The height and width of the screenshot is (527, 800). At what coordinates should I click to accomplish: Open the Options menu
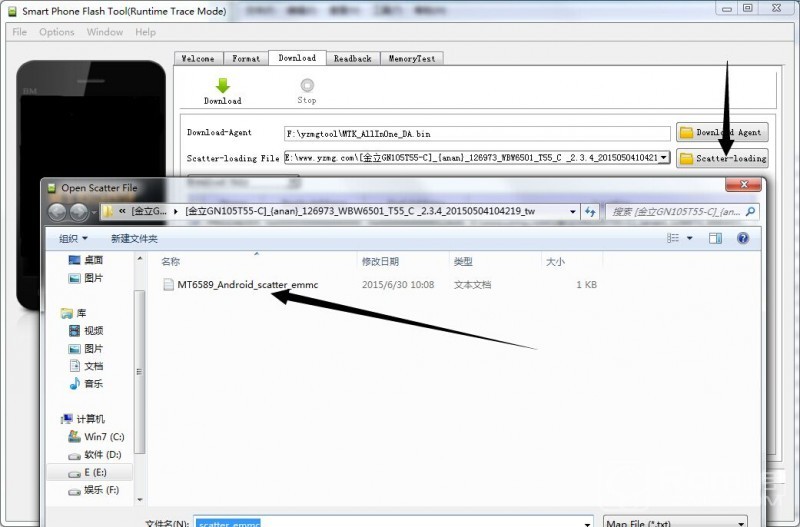pyautogui.click(x=57, y=32)
